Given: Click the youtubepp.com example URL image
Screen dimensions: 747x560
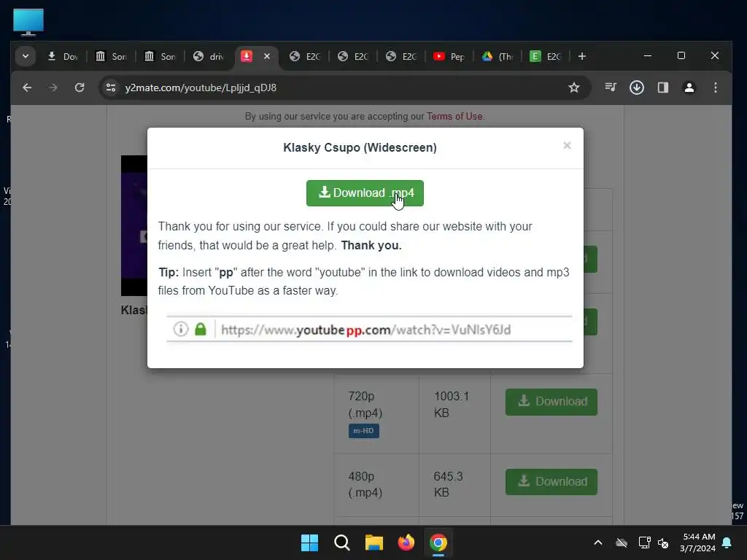Looking at the screenshot, I should tap(369, 329).
